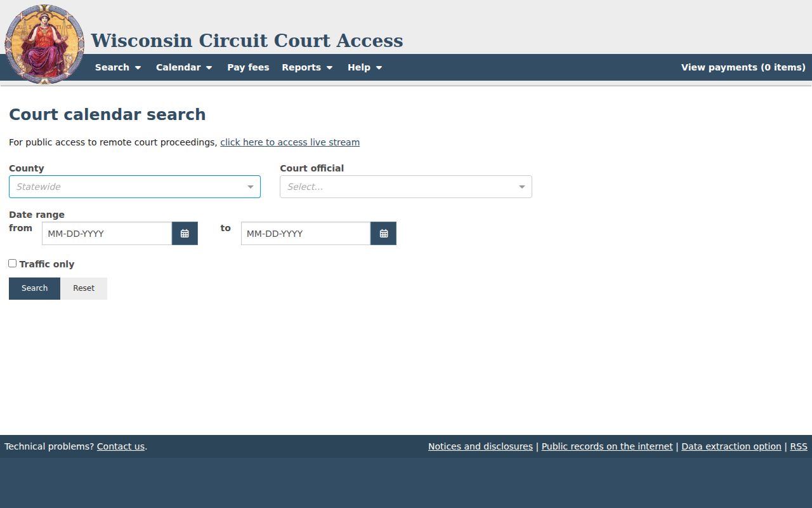Open Notices and disclosures link
The image size is (812, 508).
point(480,446)
